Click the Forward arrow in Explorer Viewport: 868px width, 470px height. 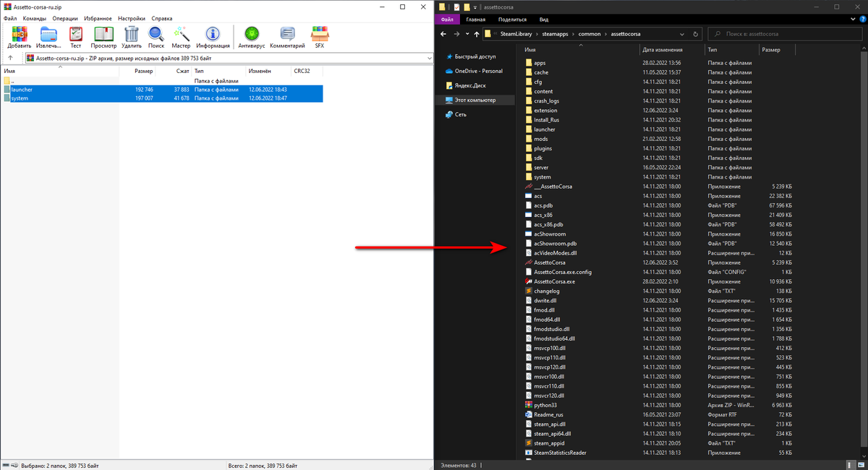click(x=456, y=34)
